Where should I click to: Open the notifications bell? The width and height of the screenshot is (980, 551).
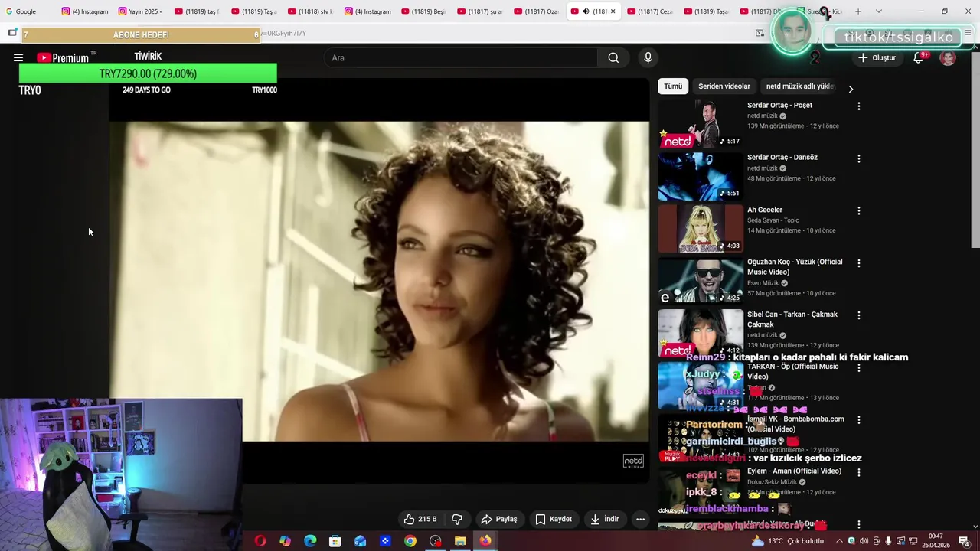point(918,57)
